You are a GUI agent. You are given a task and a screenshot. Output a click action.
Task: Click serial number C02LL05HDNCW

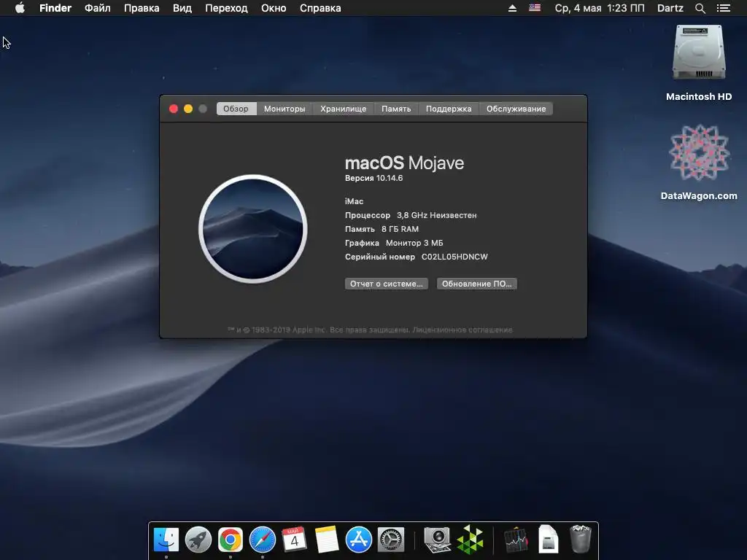click(x=454, y=257)
